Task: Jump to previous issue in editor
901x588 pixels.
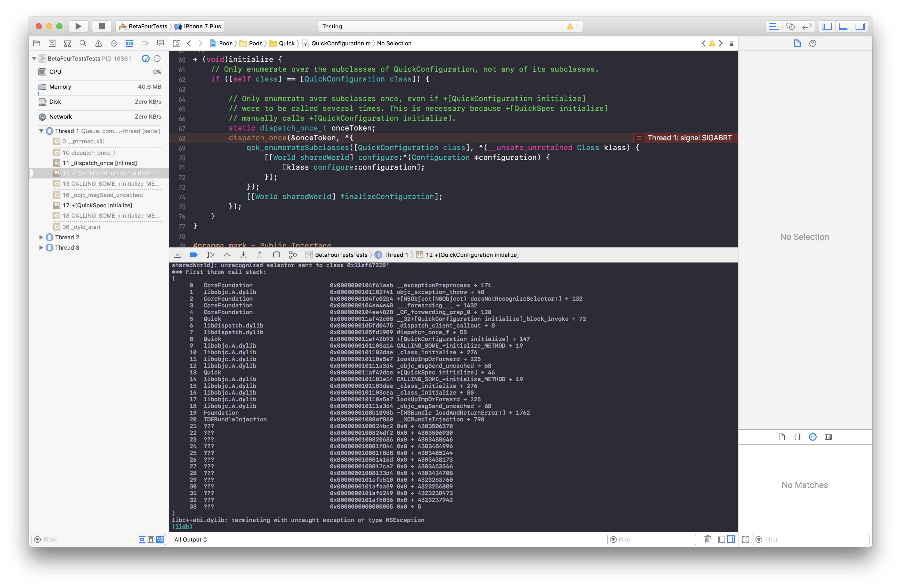Action: pos(703,43)
